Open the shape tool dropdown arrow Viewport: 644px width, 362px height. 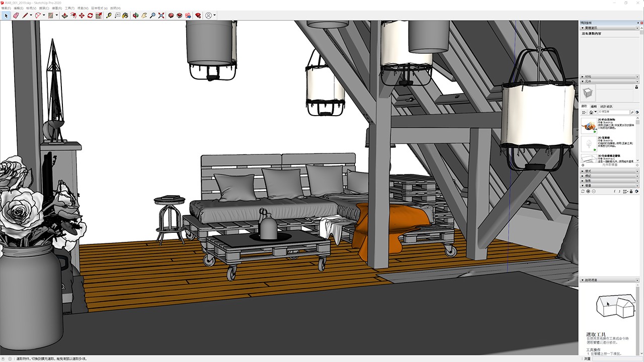[56, 16]
